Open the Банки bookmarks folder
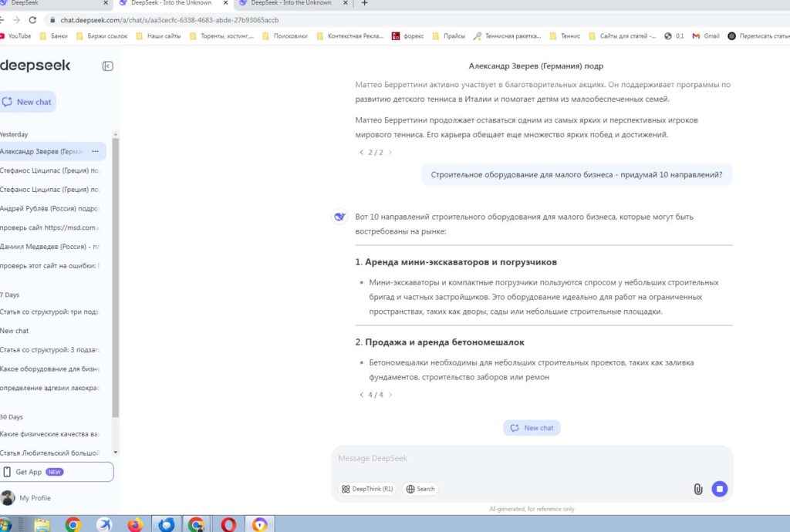The height and width of the screenshot is (532, 790). (x=54, y=36)
